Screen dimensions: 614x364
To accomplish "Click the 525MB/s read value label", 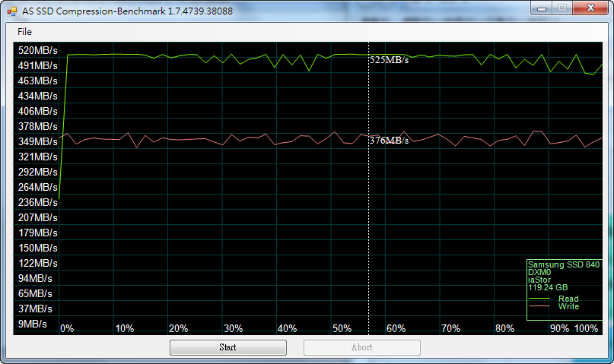I will point(390,60).
